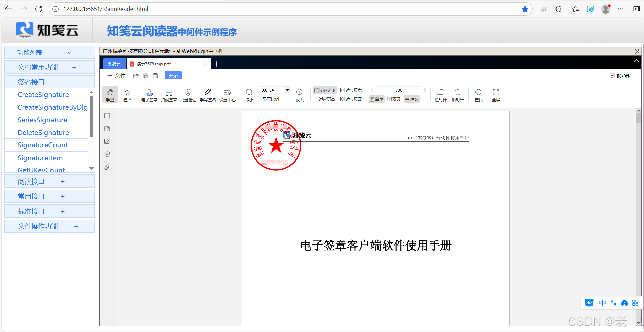Click the 电子签章 stamp tool

(149, 95)
